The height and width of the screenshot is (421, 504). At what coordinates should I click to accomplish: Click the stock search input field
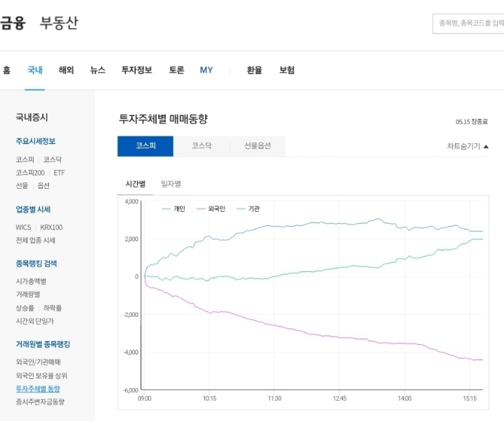(x=468, y=23)
